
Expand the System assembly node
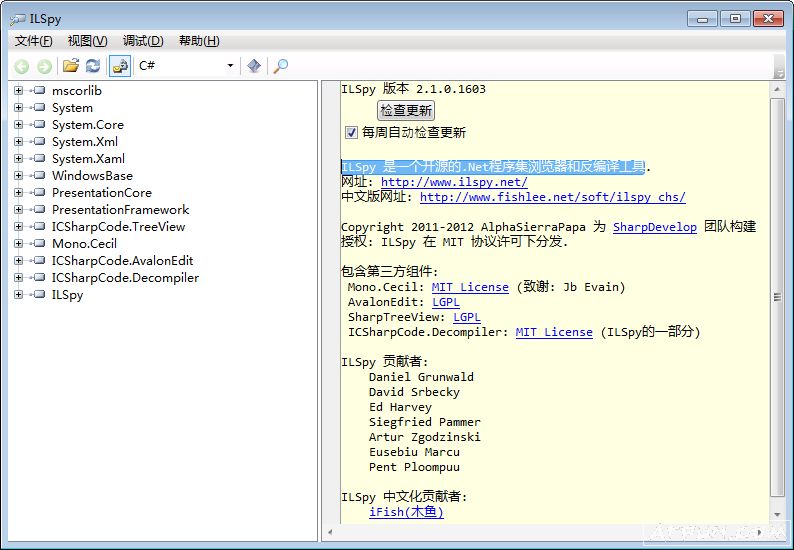(19, 107)
